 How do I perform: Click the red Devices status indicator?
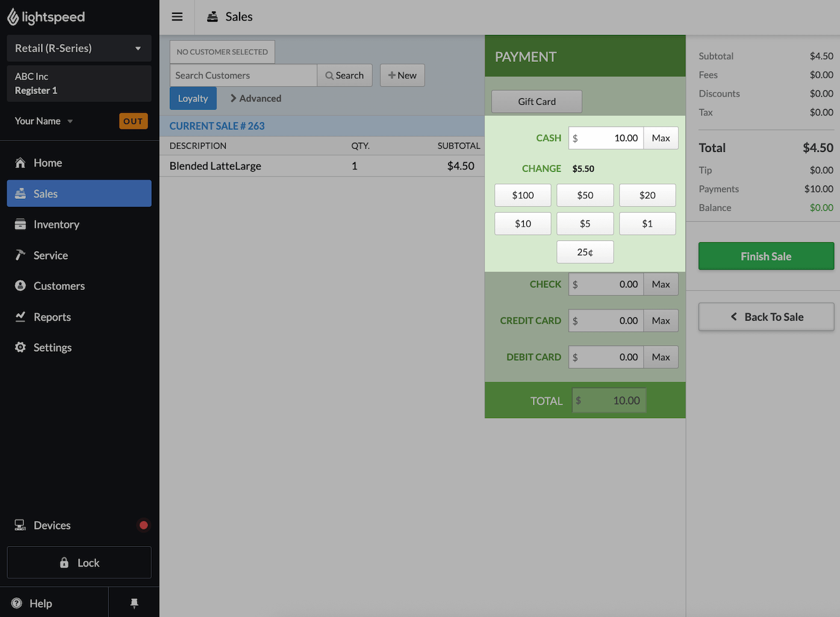pos(143,525)
